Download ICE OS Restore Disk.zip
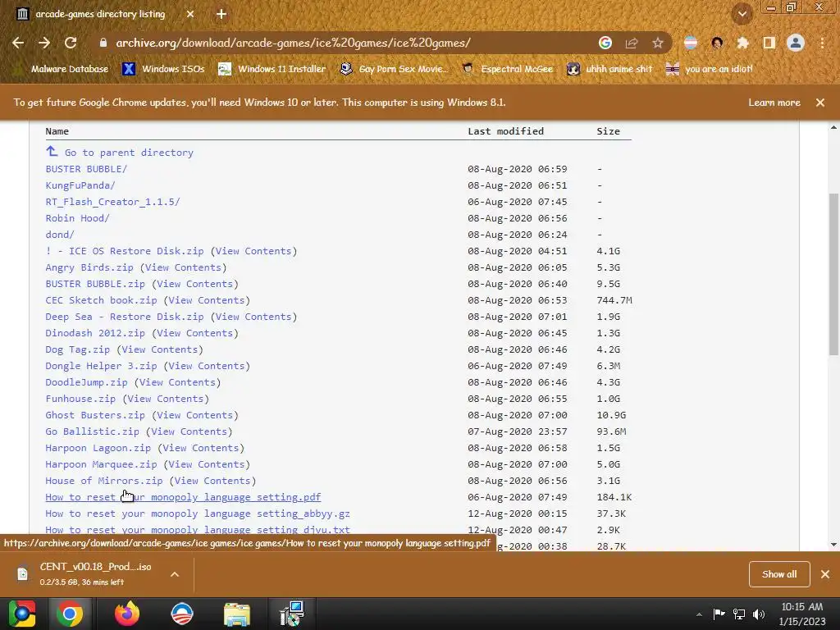This screenshot has width=840, height=630. click(x=125, y=251)
